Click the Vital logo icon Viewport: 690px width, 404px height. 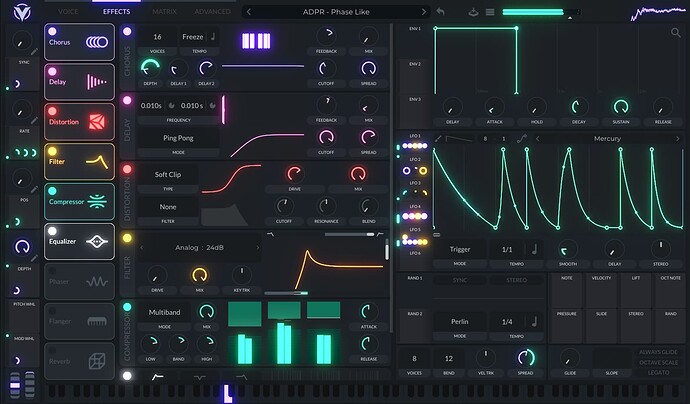coord(22,12)
